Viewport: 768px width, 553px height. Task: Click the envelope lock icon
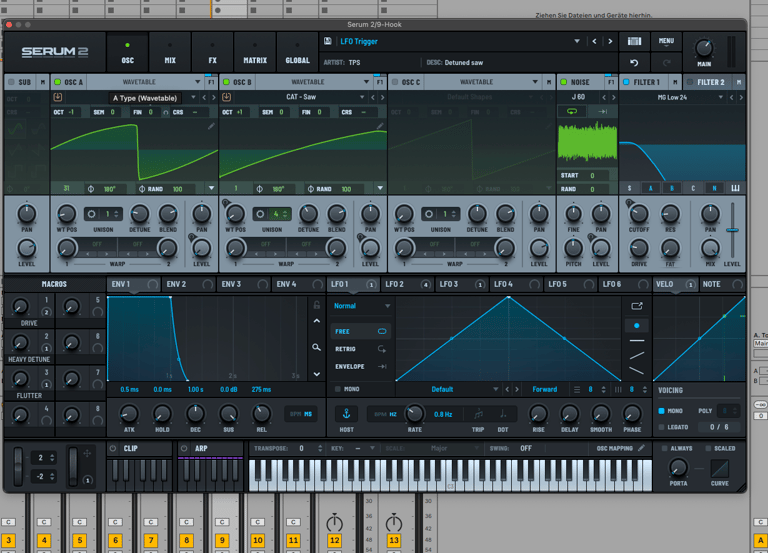(316, 305)
